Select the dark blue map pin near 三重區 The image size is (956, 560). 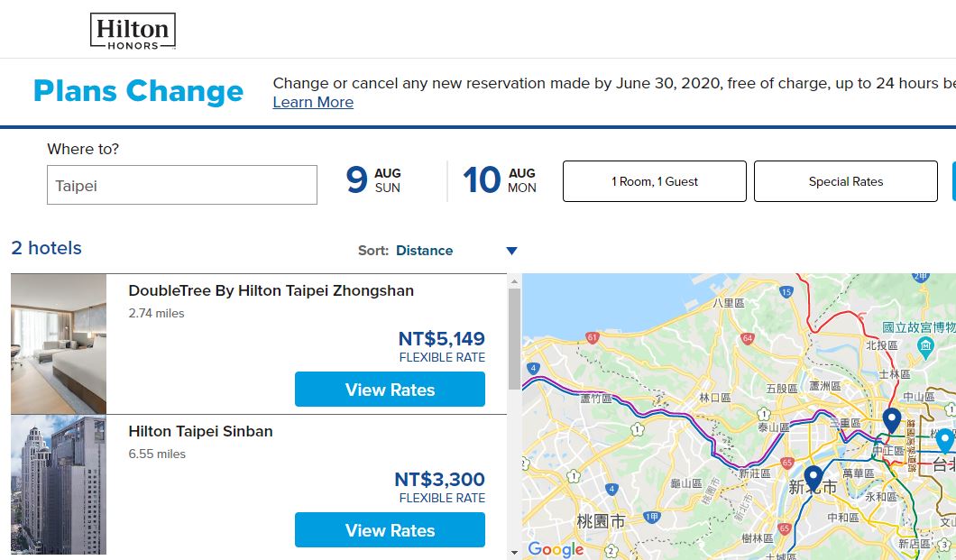(891, 420)
